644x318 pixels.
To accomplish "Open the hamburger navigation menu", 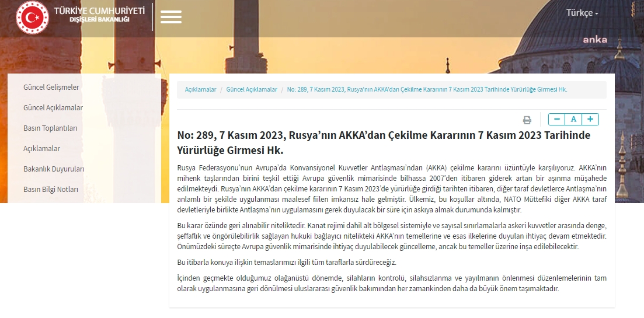I will click(171, 17).
